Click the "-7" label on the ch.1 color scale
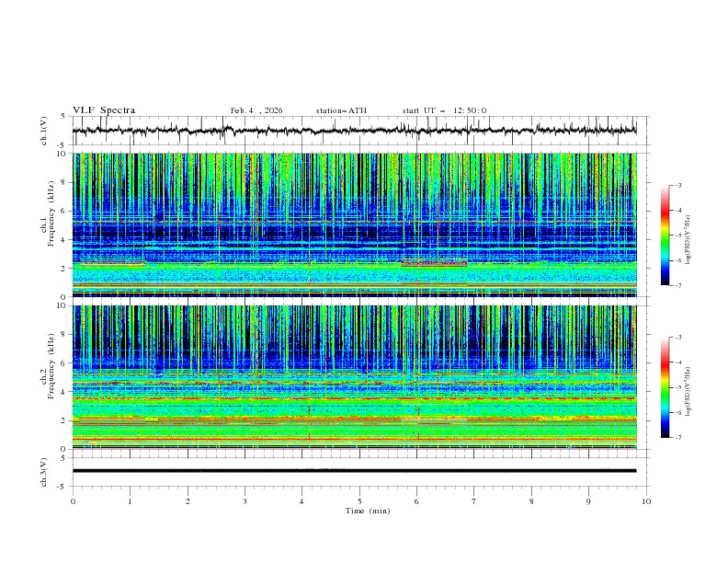 pyautogui.click(x=677, y=285)
